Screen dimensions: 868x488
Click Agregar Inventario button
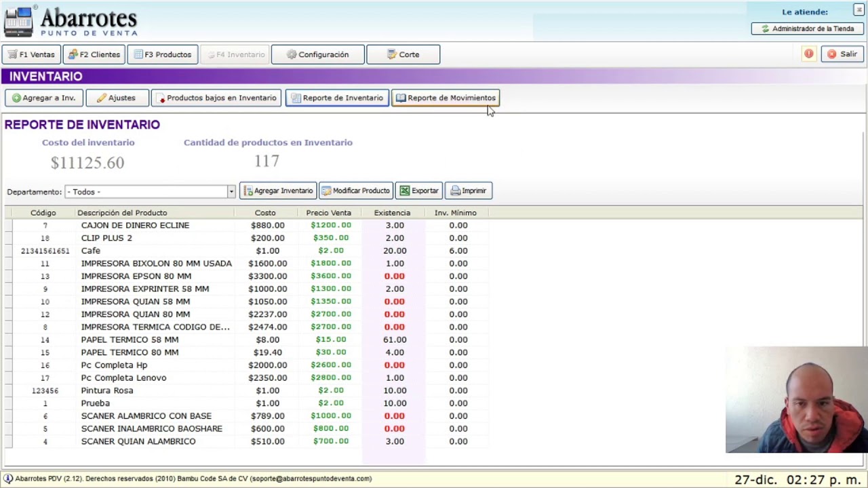(x=278, y=190)
